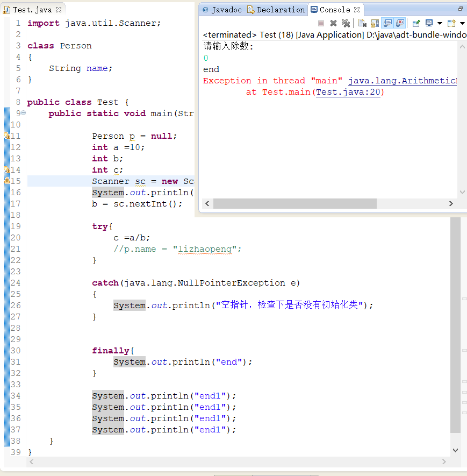Remove the terminated launch
Screen dimensions: 467x476
point(332,23)
